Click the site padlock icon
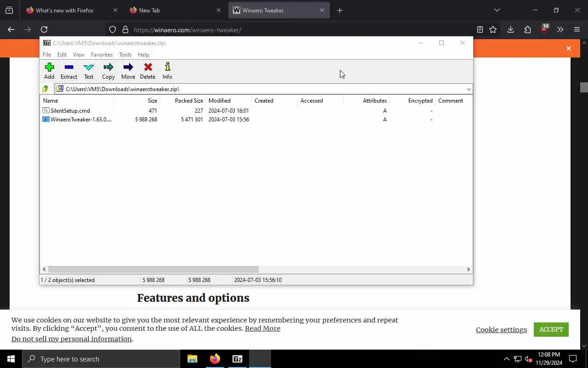Image resolution: width=588 pixels, height=368 pixels. coord(125,29)
